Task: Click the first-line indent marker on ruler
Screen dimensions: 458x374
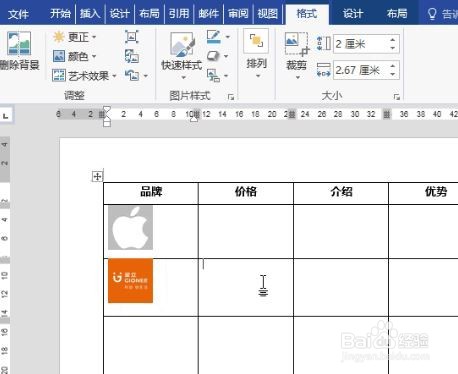Action: coord(107,110)
